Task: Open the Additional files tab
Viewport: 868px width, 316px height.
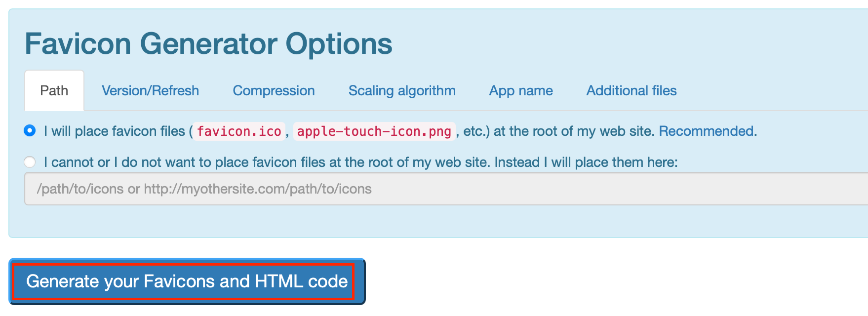Action: click(x=631, y=91)
